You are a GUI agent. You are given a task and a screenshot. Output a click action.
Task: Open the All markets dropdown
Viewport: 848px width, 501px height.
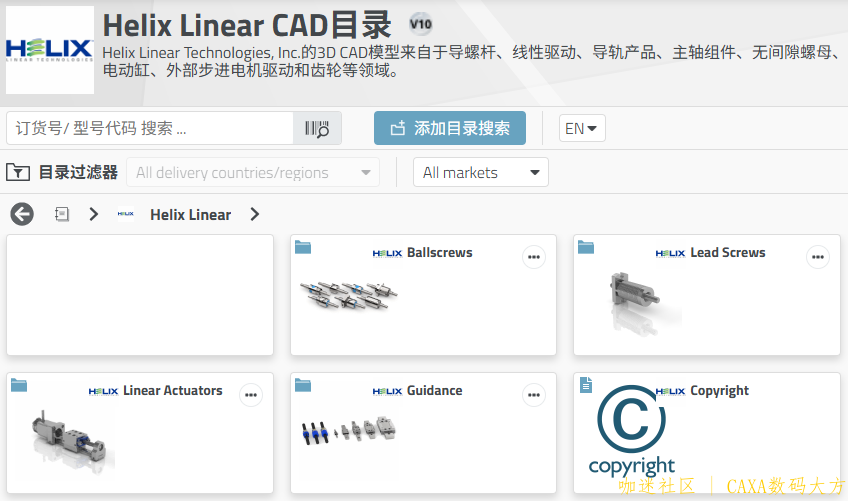(x=481, y=173)
